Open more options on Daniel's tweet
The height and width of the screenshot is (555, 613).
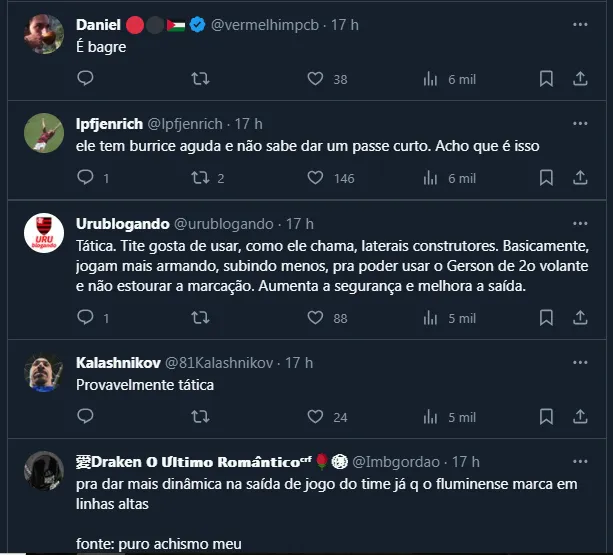580,24
